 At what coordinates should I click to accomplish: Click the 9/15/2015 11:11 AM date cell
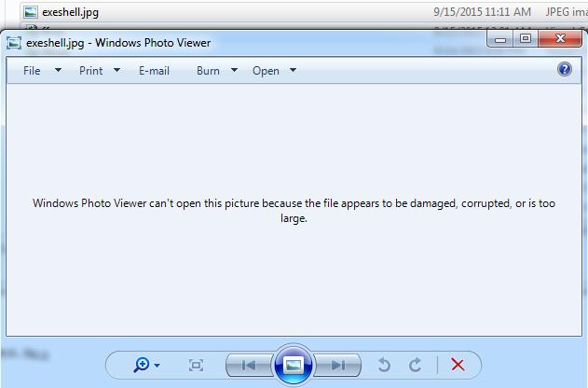point(483,12)
